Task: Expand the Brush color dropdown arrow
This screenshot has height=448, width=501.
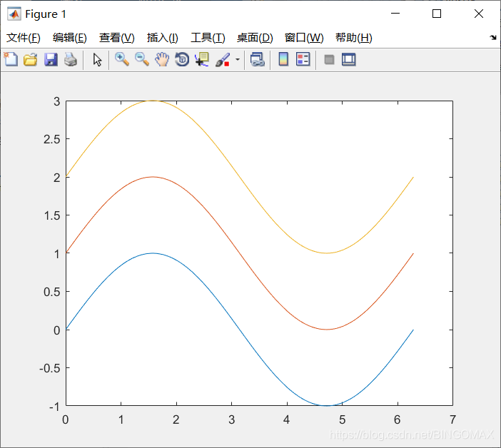Action: (x=238, y=59)
